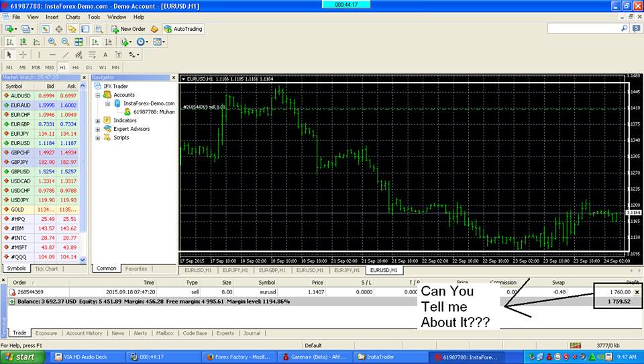This screenshot has width=644, height=364.
Task: Select the text tool A
Action: tap(105, 54)
